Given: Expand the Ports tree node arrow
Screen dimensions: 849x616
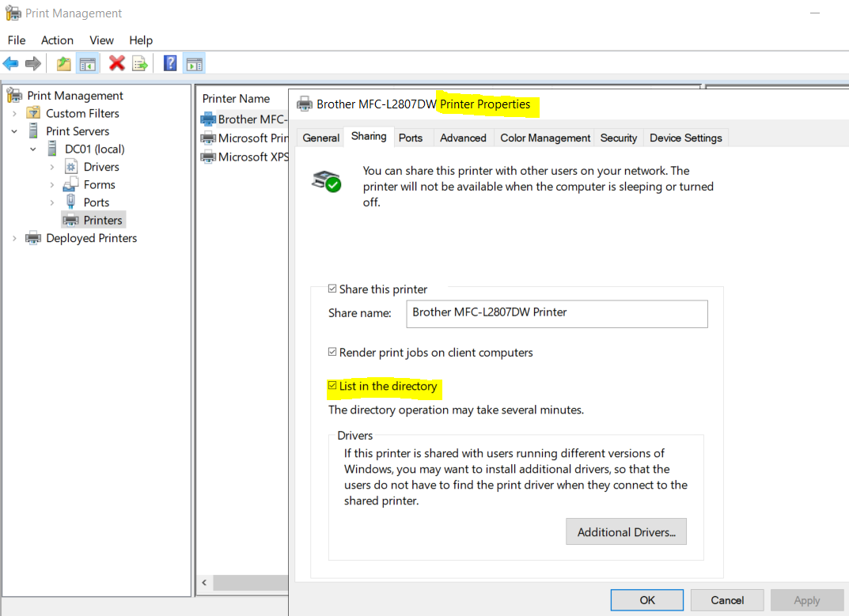Looking at the screenshot, I should tap(52, 203).
